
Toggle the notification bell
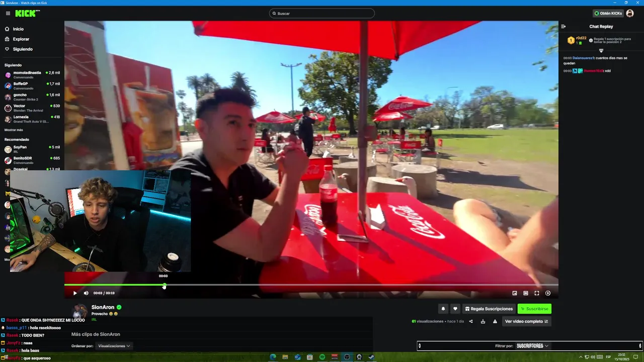pyautogui.click(x=443, y=309)
